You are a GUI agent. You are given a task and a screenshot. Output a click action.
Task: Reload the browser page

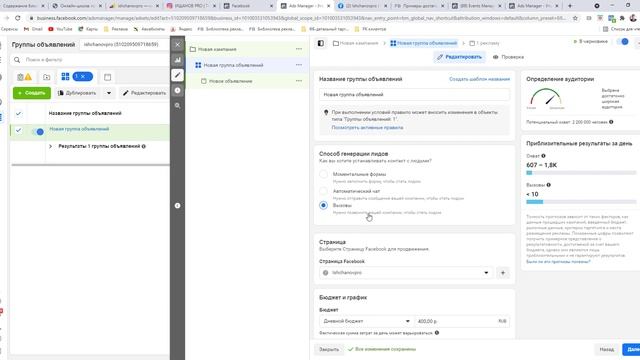click(18, 18)
